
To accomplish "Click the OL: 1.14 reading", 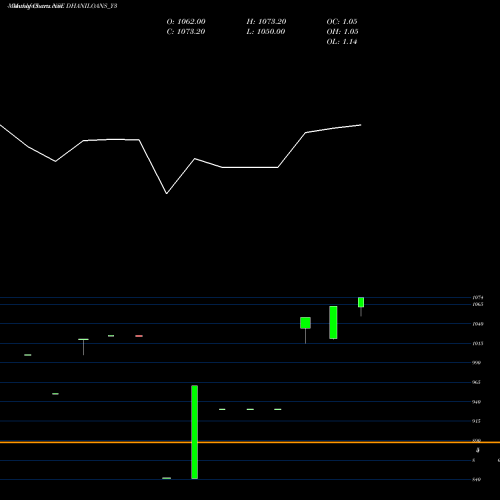I will tap(342, 42).
